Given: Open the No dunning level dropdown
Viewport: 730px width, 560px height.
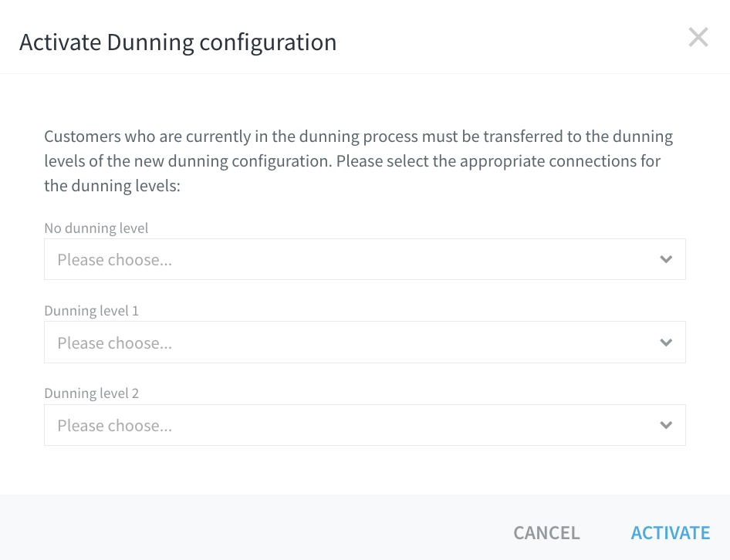Looking at the screenshot, I should (x=364, y=259).
